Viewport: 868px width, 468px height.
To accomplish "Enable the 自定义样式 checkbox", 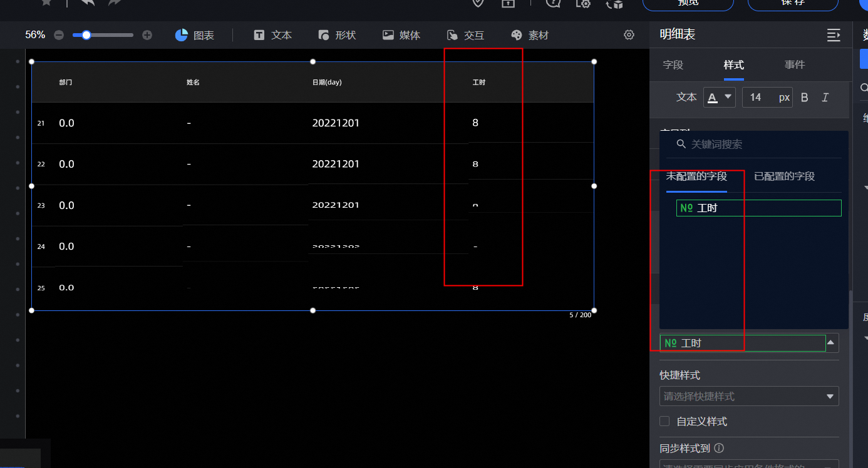I will point(664,421).
